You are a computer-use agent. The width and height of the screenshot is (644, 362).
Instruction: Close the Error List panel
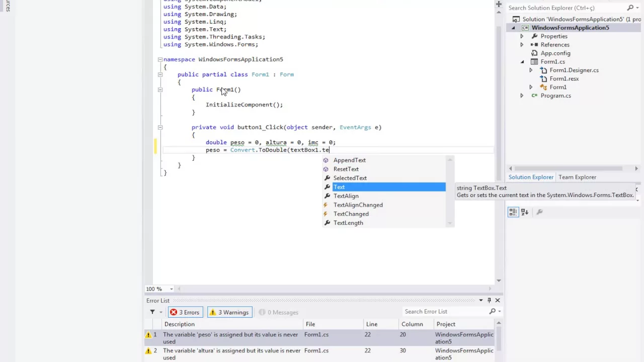click(x=498, y=301)
